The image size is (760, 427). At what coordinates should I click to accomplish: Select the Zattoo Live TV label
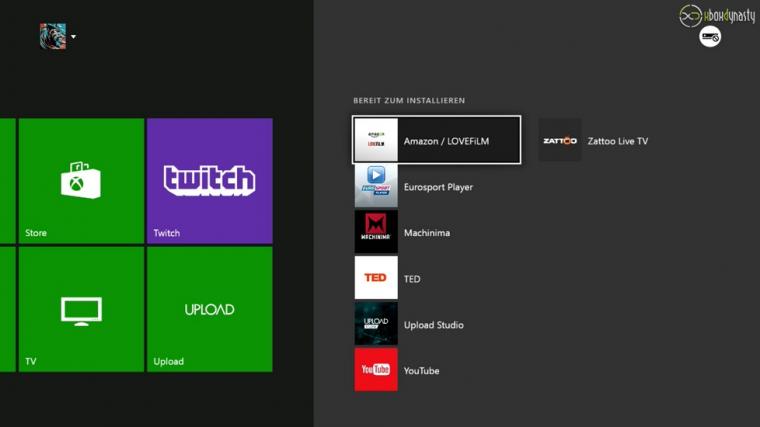(618, 141)
